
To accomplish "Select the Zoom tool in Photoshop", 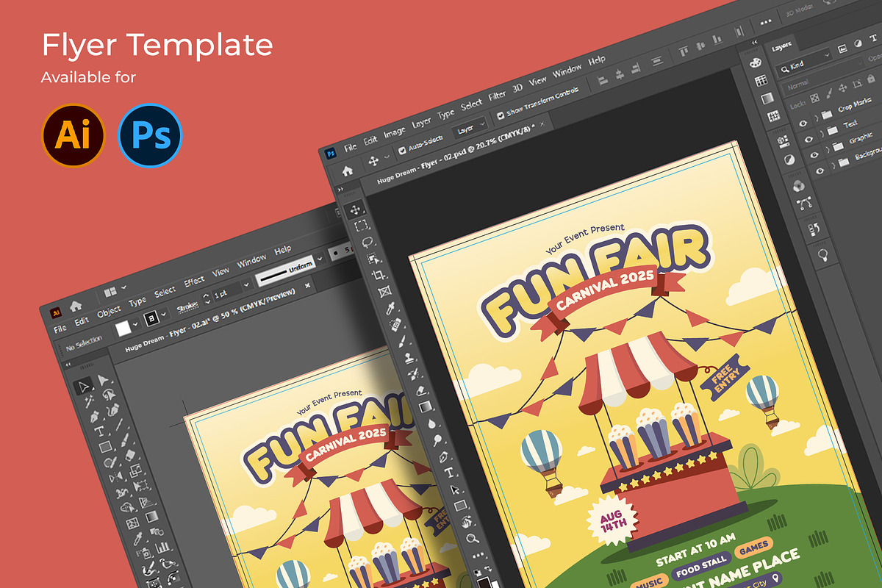I will pyautogui.click(x=471, y=538).
